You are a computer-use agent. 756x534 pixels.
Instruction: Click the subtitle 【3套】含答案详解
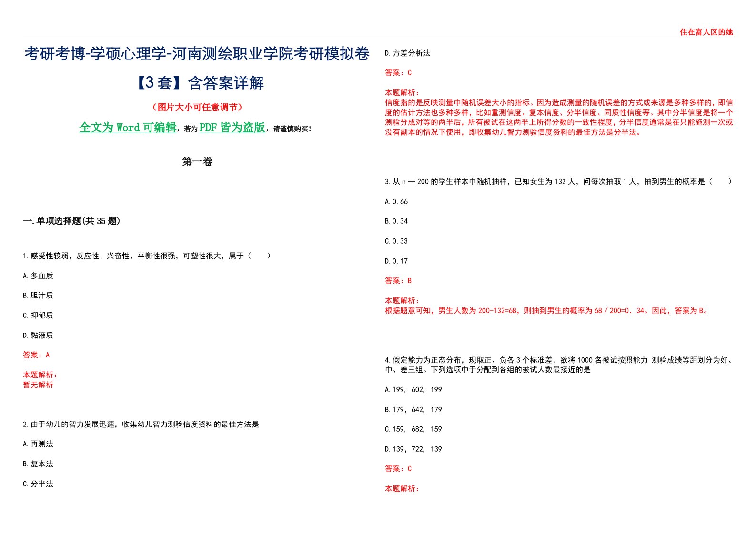(x=197, y=83)
